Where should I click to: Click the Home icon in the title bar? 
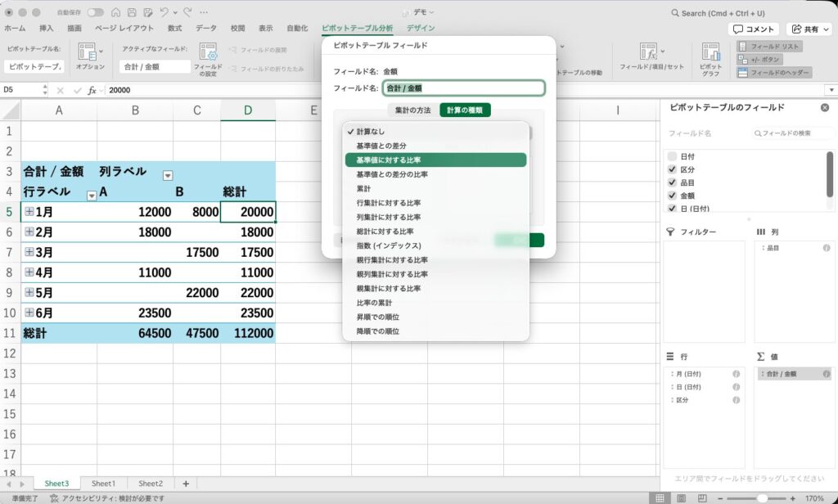[x=116, y=12]
